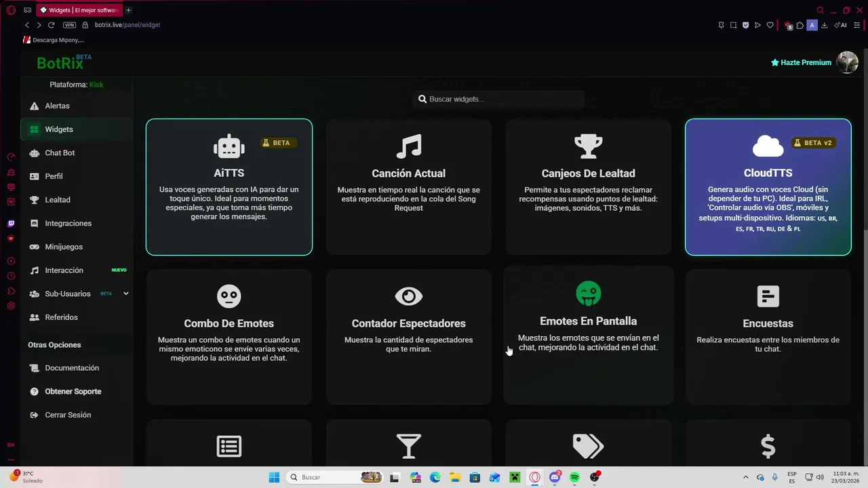Go to Alertas in sidebar
The image size is (868, 488).
(x=77, y=106)
